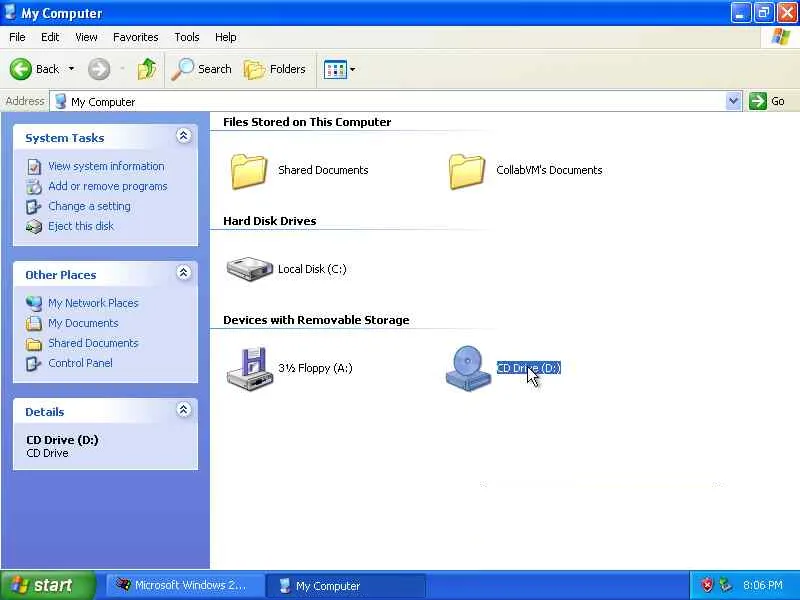The image size is (800, 600).
Task: Click the CollabVM's Documents label
Action: [x=549, y=170]
